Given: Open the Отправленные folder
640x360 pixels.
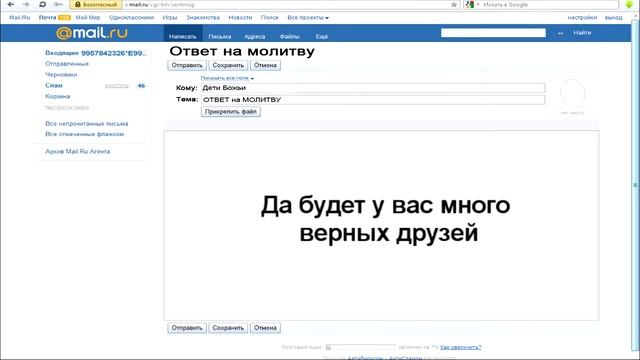Looking at the screenshot, I should pyautogui.click(x=67, y=64).
